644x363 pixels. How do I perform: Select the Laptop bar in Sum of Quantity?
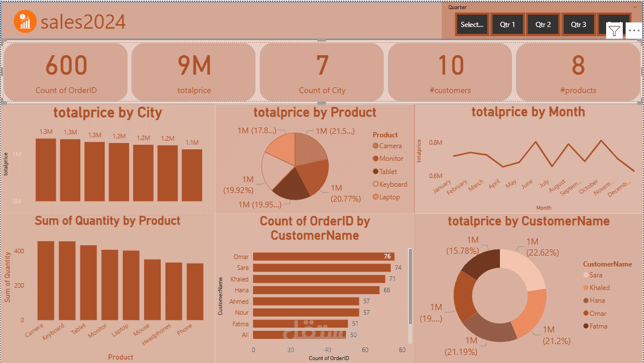pos(131,285)
